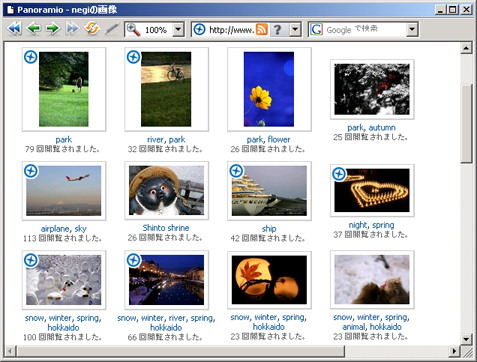Click the compass badge on the airplane photo
The image size is (477, 362).
pyautogui.click(x=31, y=171)
